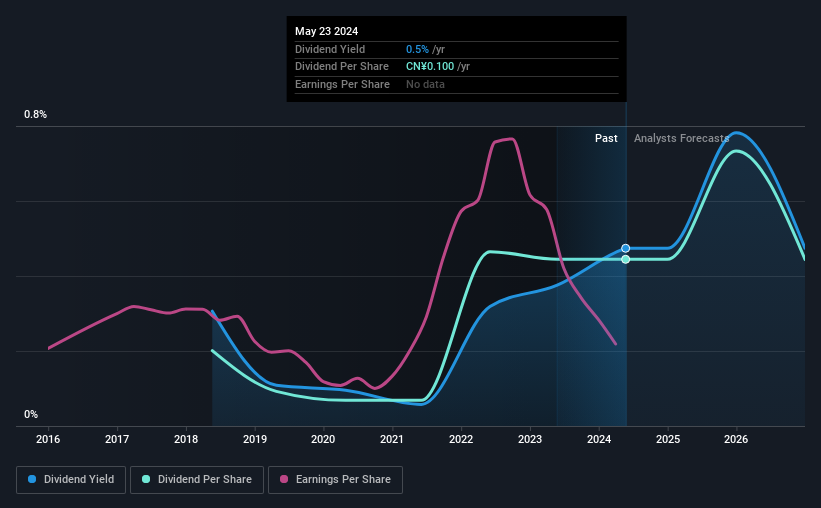
Task: Click the 0% y-axis label
Action: coord(31,414)
